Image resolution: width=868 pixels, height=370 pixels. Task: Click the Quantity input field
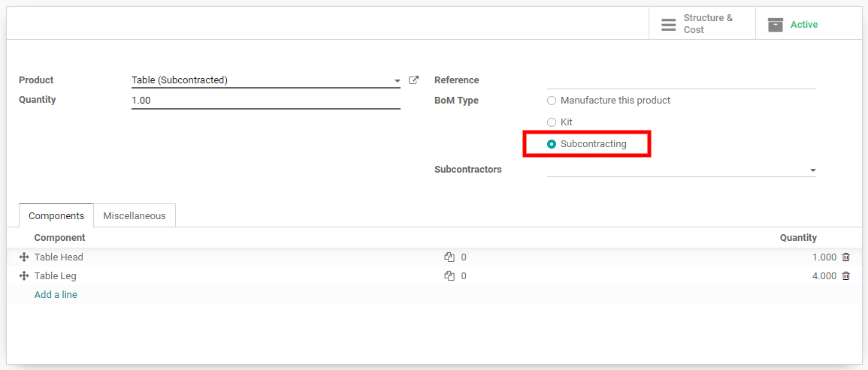266,101
